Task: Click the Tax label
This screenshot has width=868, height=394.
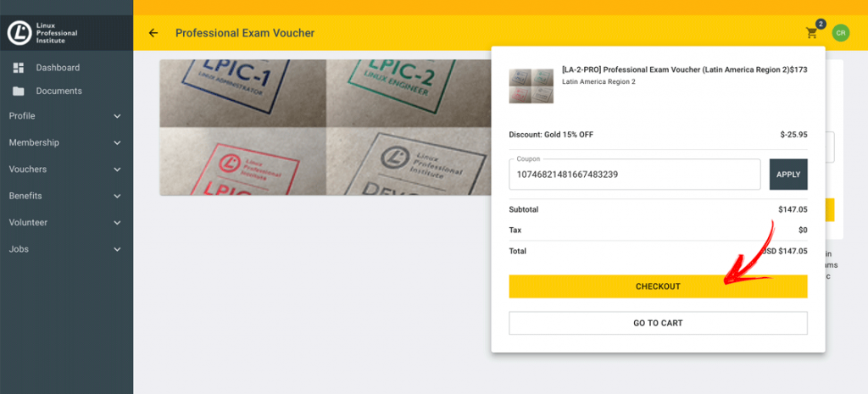Action: pyautogui.click(x=515, y=230)
